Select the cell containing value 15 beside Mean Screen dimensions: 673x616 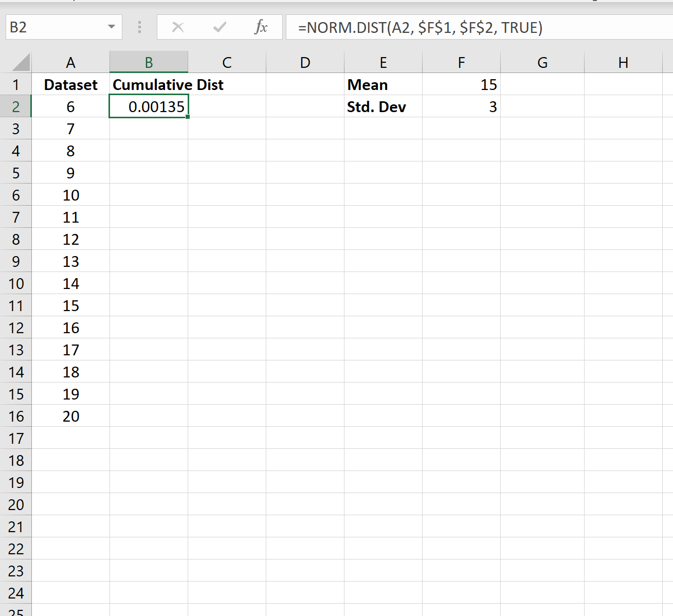point(461,84)
